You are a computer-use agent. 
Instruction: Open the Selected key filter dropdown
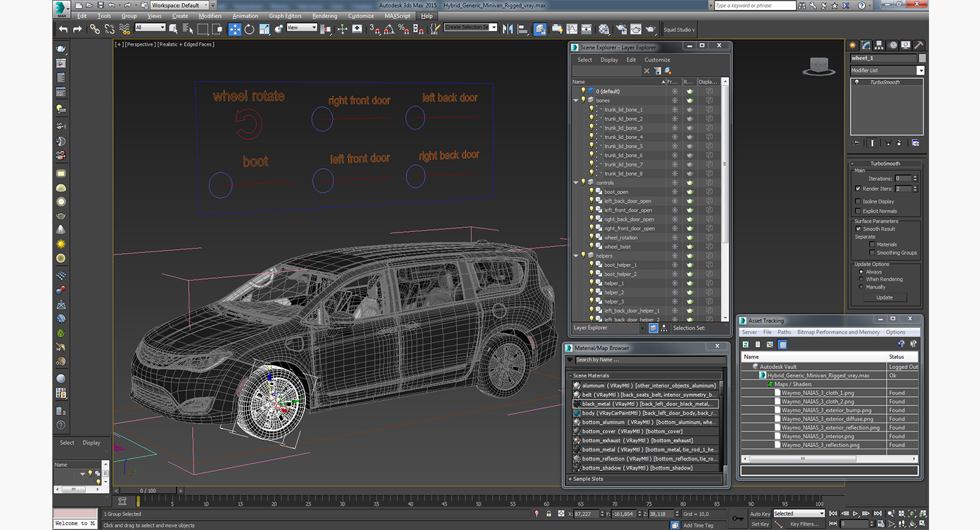coord(799,513)
